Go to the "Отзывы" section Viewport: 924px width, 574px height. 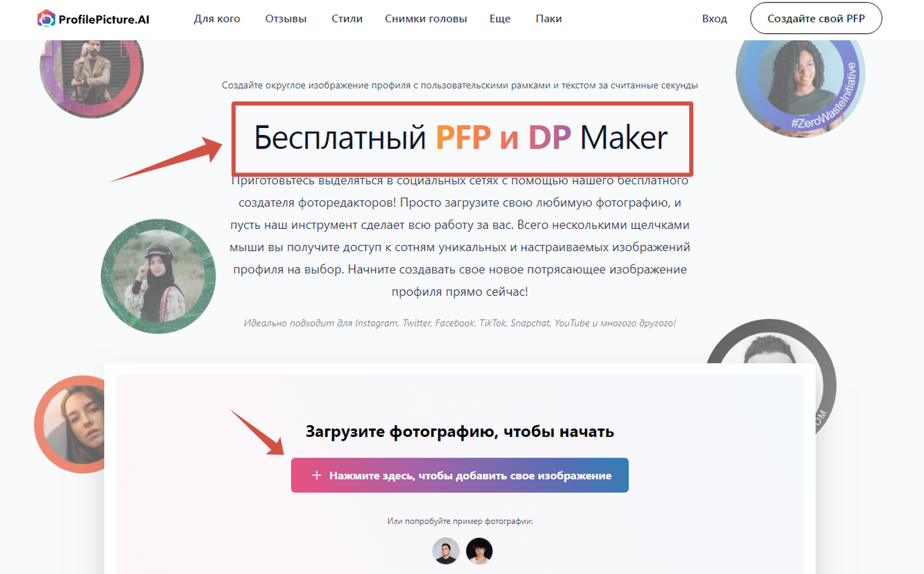click(x=286, y=18)
